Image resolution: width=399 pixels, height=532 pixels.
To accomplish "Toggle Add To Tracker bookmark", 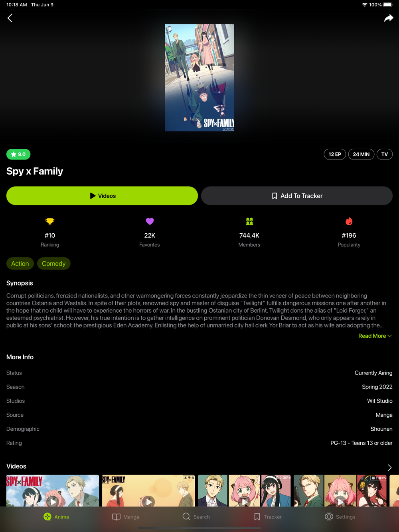I will tap(297, 196).
